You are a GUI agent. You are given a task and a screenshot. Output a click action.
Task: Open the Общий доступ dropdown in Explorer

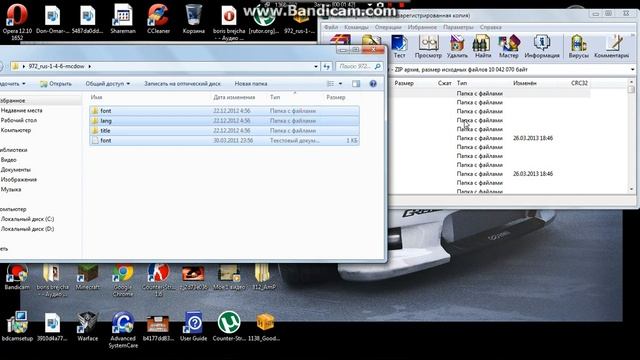[x=107, y=84]
